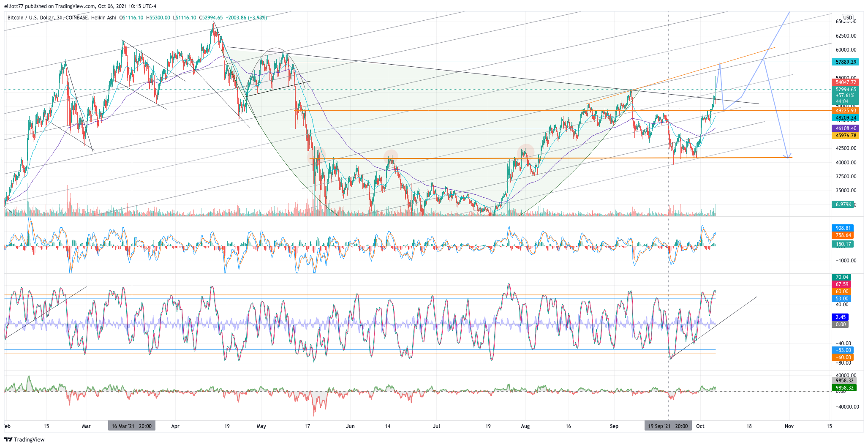
Task: Select the yellow 45976.78 price tag
Action: click(x=846, y=136)
